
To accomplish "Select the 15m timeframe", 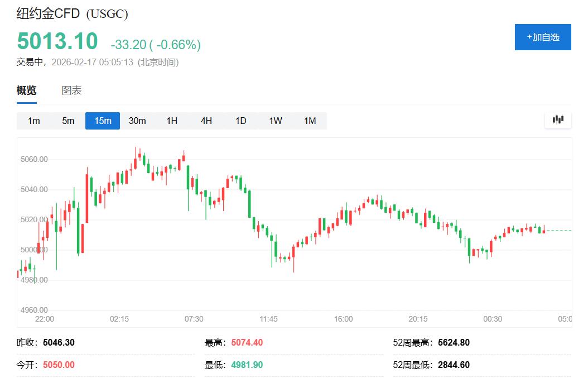I will point(103,121).
